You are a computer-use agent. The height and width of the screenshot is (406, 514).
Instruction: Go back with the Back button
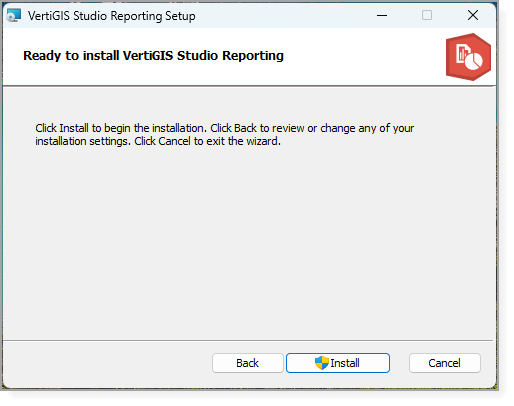coord(247,363)
